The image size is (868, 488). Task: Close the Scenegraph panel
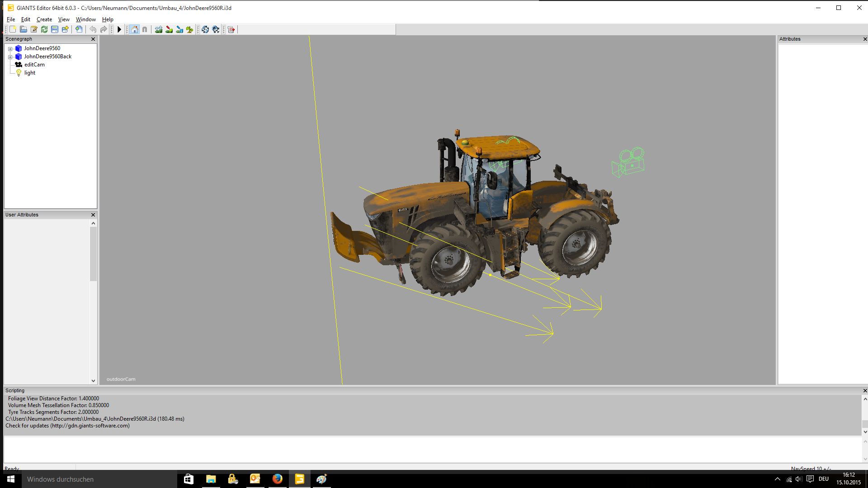tap(93, 39)
